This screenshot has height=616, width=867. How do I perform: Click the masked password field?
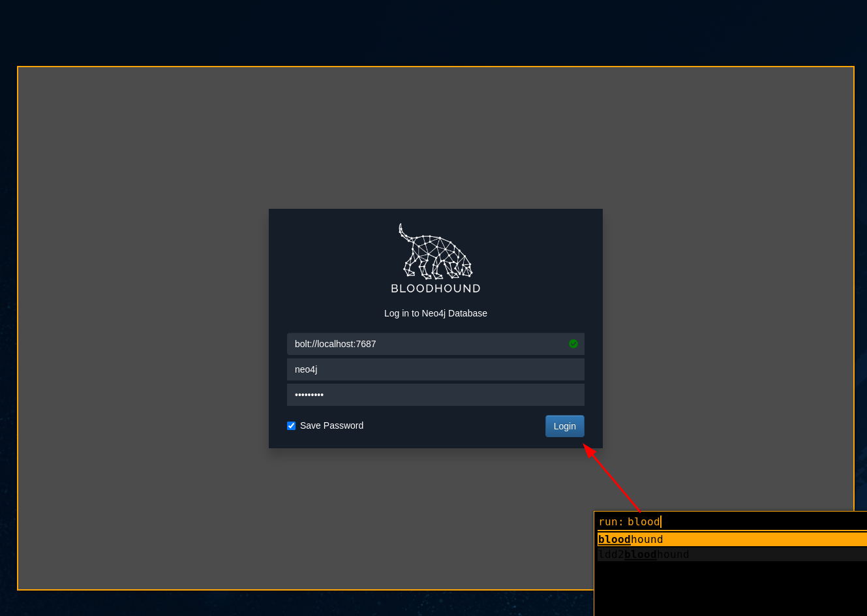click(x=436, y=395)
